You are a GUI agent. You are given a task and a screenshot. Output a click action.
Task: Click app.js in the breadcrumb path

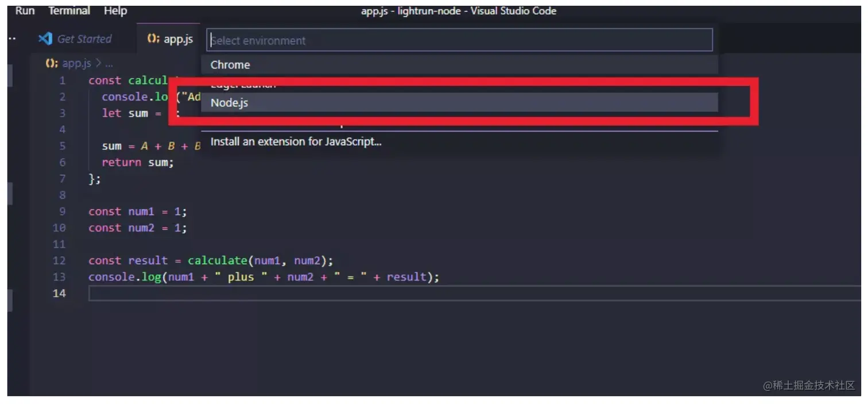click(77, 63)
